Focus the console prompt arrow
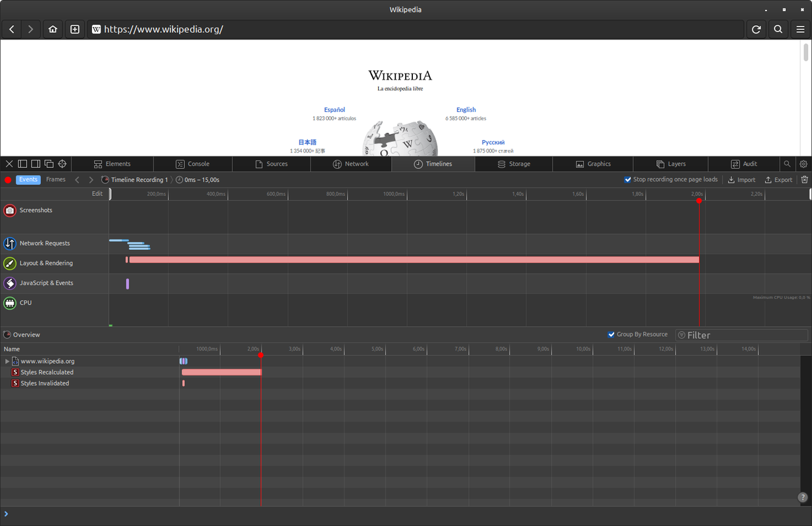Viewport: 812px width, 526px height. point(6,514)
